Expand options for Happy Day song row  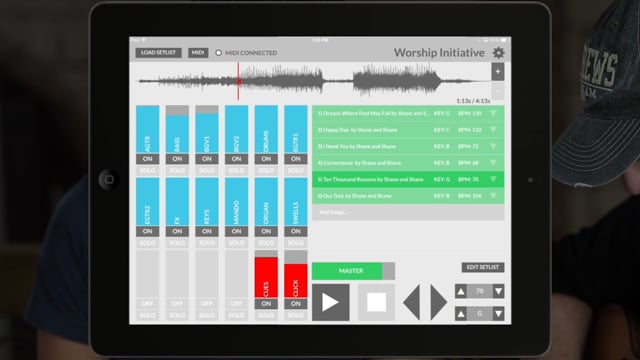(x=493, y=130)
